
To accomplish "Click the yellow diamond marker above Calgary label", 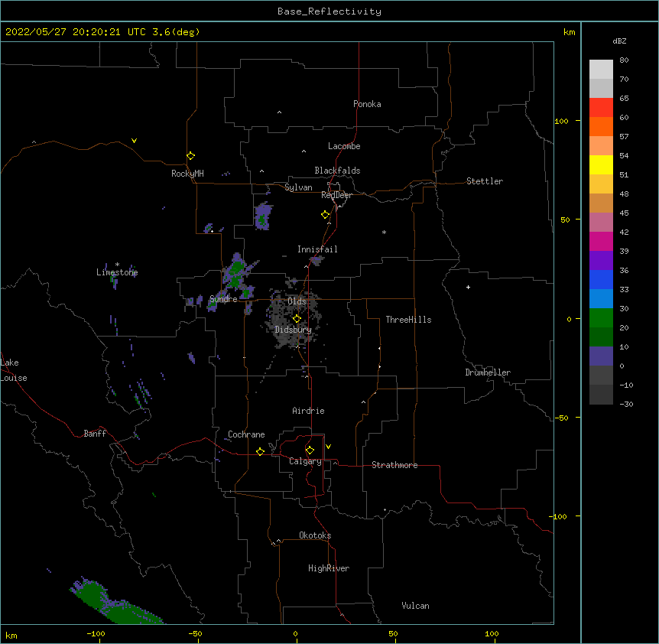I will (310, 450).
